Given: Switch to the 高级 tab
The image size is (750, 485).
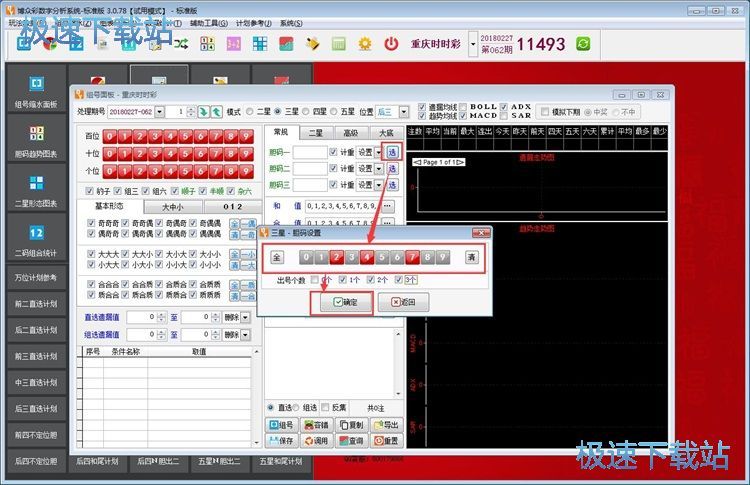Looking at the screenshot, I should pos(350,132).
